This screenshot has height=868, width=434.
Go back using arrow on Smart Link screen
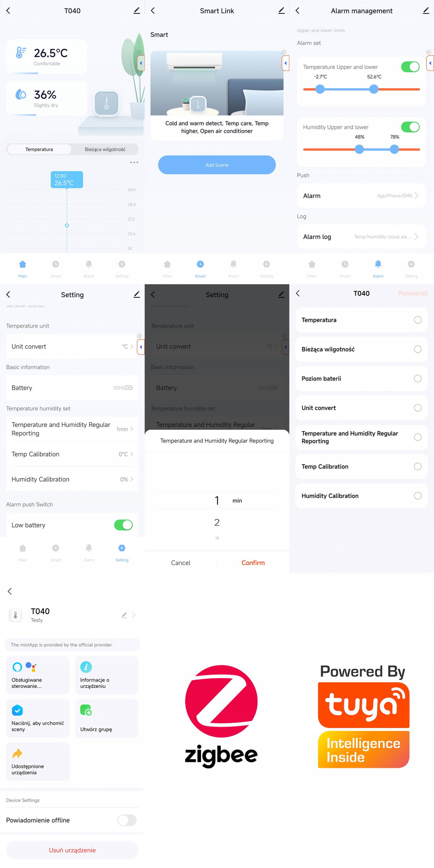coord(153,11)
